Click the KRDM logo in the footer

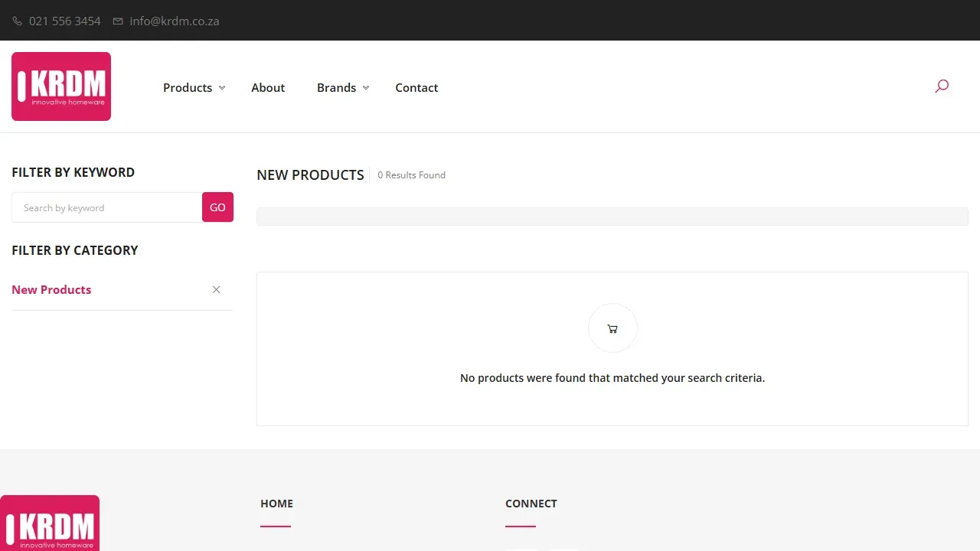coord(50,523)
